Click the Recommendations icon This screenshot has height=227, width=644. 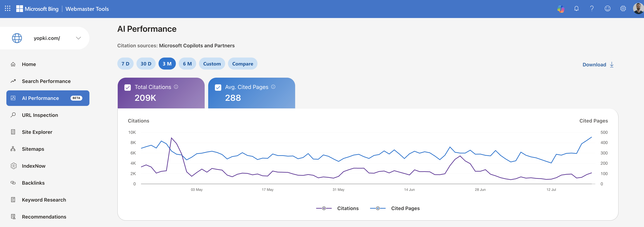pos(13,217)
